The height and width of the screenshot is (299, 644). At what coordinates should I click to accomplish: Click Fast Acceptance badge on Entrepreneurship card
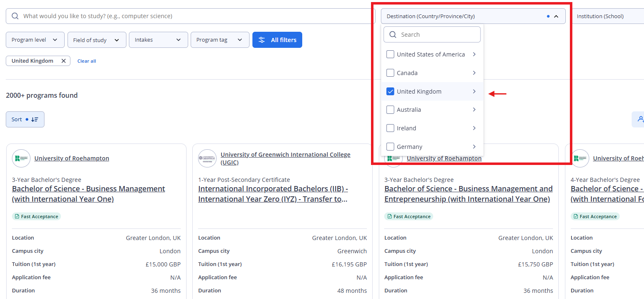408,217
